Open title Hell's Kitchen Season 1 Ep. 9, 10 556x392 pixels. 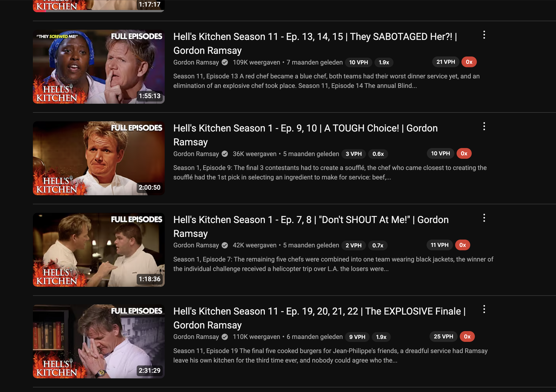tap(306, 135)
